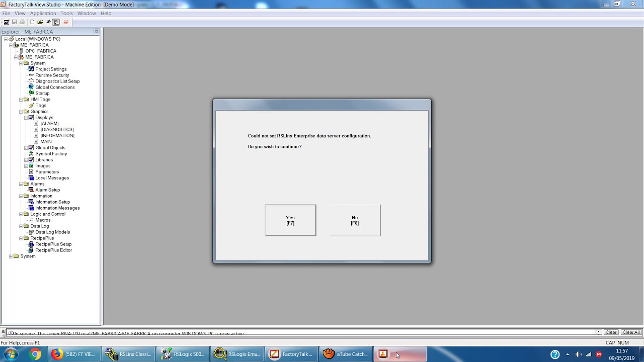Close the Explorer panel

point(96,32)
